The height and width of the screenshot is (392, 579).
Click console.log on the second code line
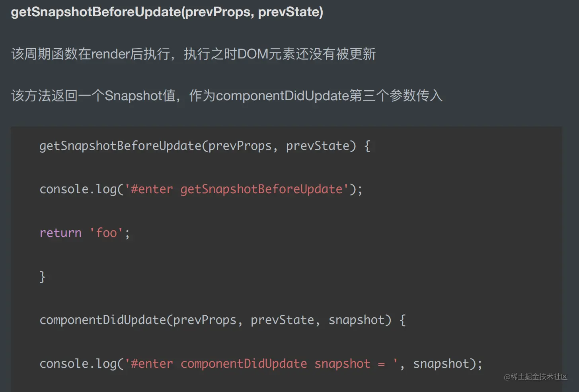click(x=78, y=189)
